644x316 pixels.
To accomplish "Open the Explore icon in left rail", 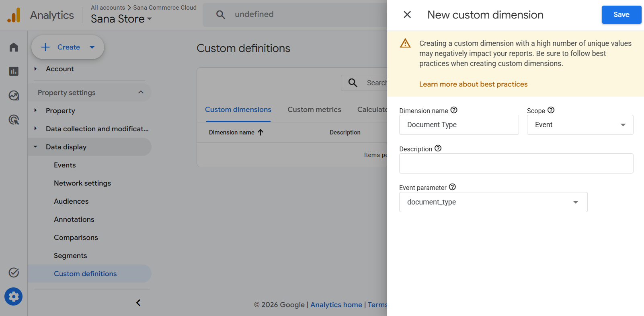I will pyautogui.click(x=14, y=95).
